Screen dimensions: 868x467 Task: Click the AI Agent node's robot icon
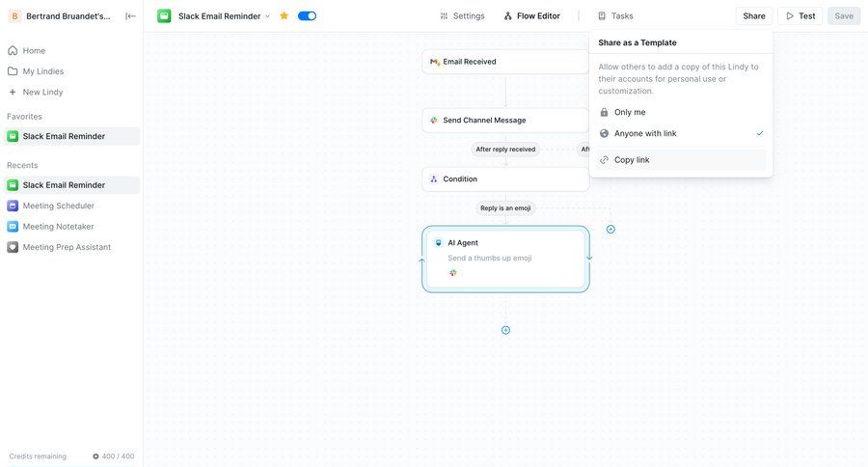[439, 242]
